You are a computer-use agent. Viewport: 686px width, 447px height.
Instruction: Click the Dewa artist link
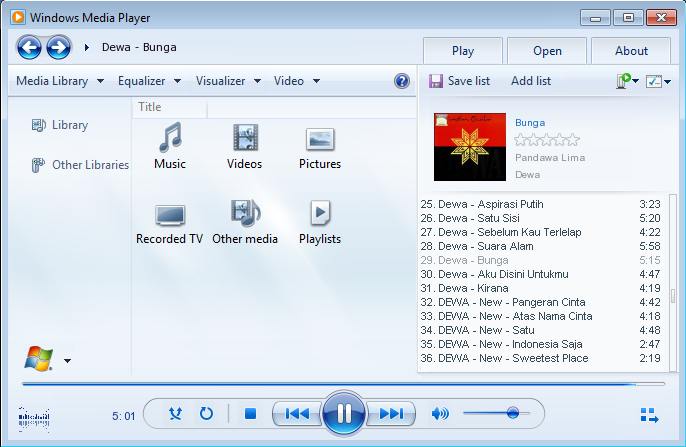pos(527,175)
